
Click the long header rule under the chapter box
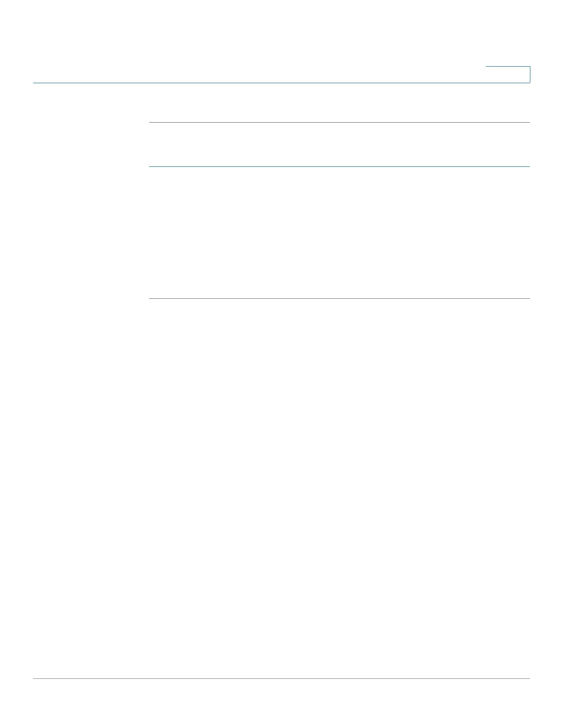(281, 83)
